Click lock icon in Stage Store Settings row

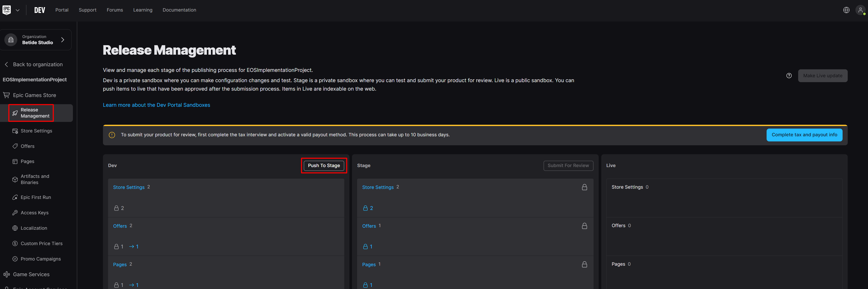584,187
